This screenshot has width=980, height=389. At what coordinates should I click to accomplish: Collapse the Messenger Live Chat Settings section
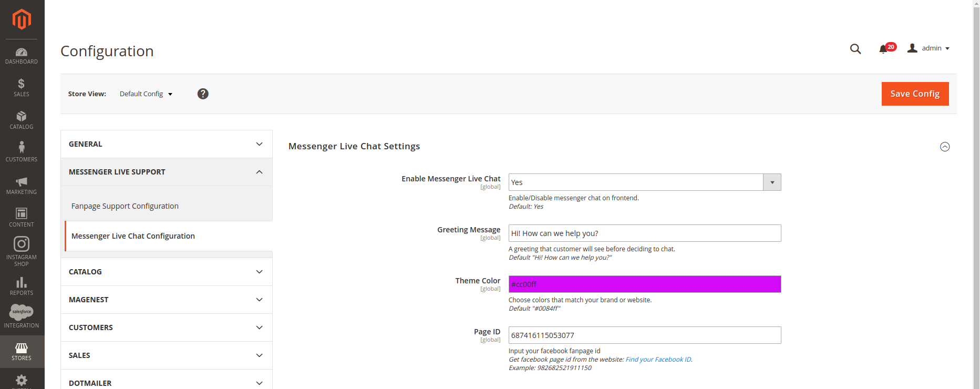click(x=944, y=147)
